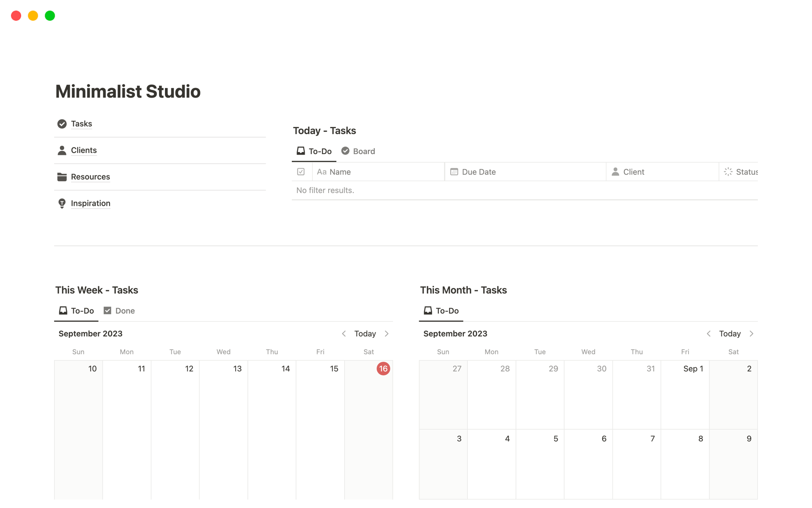Click the Clients person icon
This screenshot has height=508, width=812.
(62, 150)
